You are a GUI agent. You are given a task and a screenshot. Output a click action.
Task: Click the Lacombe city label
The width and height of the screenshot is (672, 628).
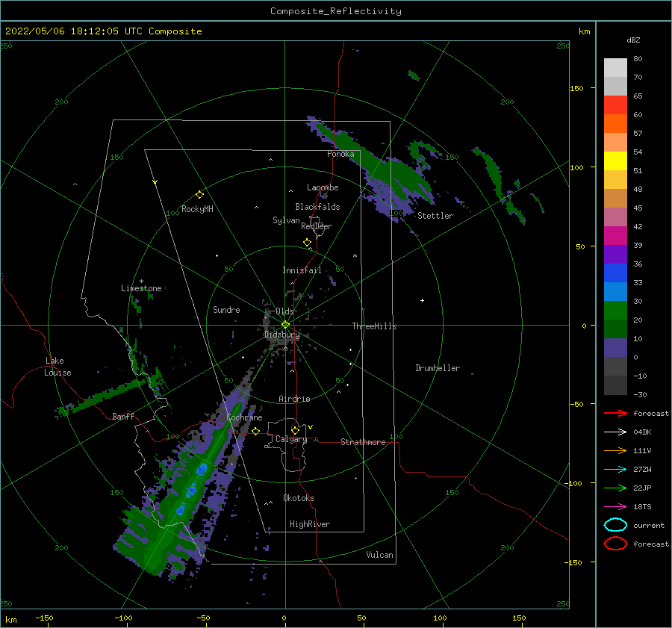tap(323, 187)
